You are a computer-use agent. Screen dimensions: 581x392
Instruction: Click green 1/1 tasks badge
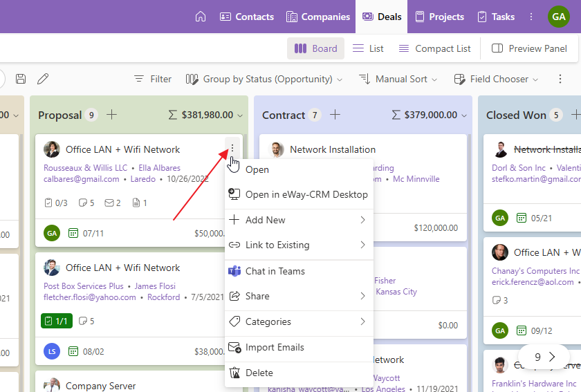(x=57, y=321)
